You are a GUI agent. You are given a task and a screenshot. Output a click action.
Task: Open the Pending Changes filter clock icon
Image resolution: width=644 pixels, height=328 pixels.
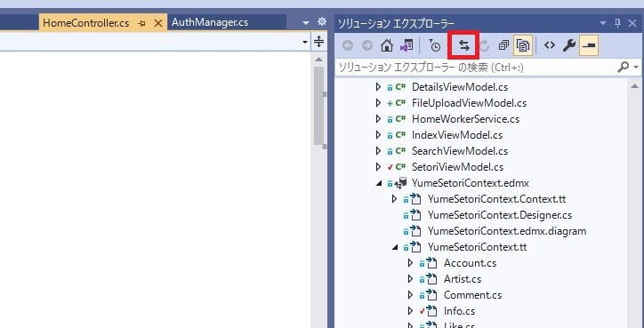[435, 45]
